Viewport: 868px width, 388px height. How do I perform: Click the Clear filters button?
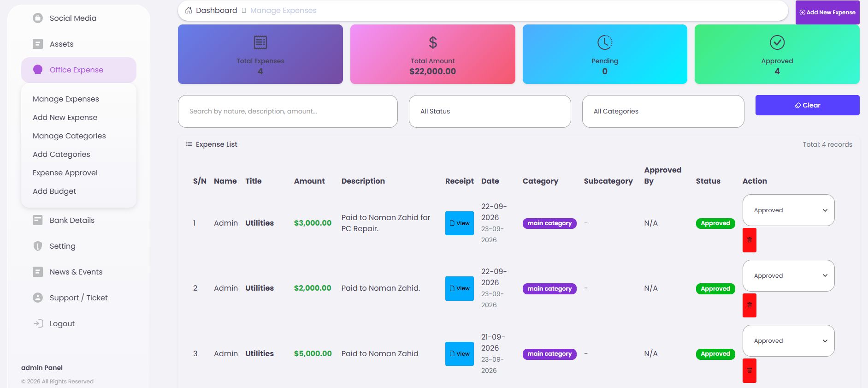808,105
